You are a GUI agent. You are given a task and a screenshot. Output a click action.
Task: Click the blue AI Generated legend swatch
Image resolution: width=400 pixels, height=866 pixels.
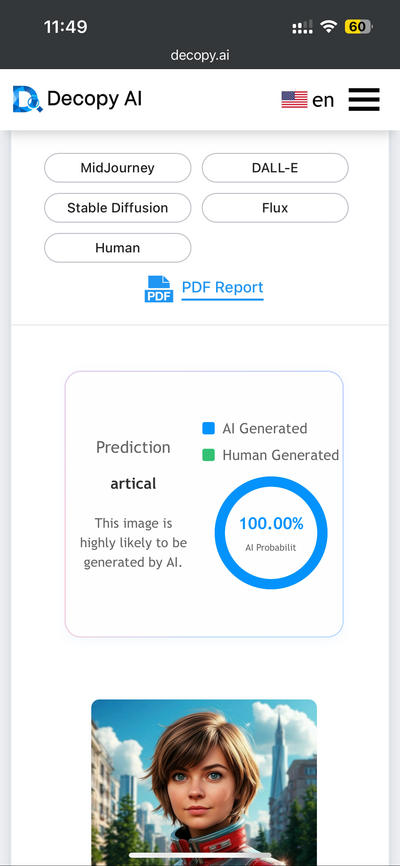pos(208,428)
